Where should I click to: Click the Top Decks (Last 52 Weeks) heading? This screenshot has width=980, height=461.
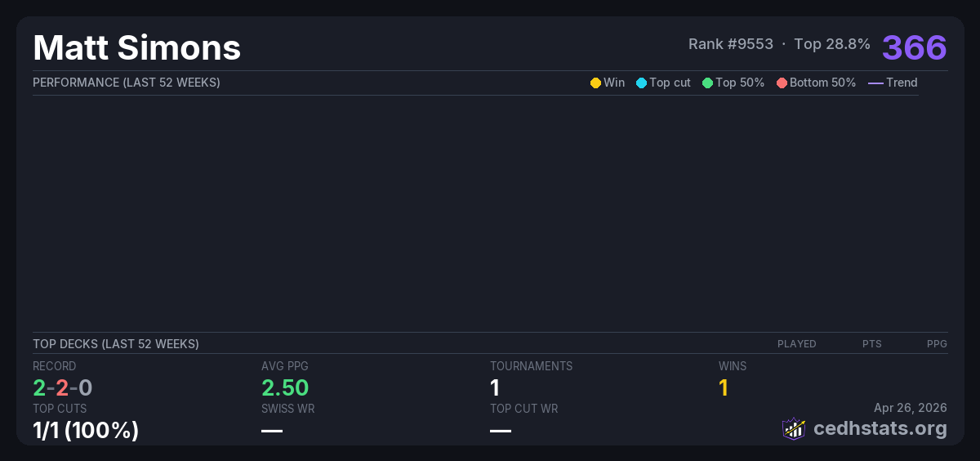pyautogui.click(x=115, y=344)
